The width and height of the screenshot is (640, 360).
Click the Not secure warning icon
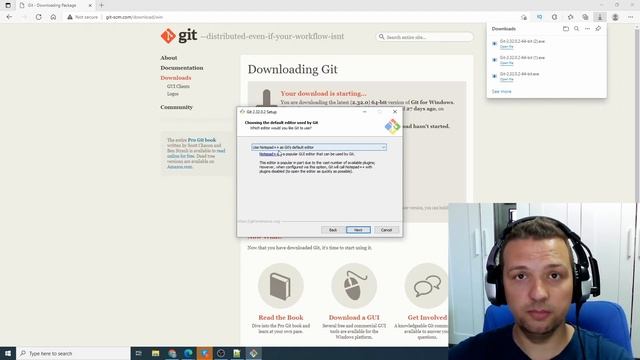(x=70, y=17)
